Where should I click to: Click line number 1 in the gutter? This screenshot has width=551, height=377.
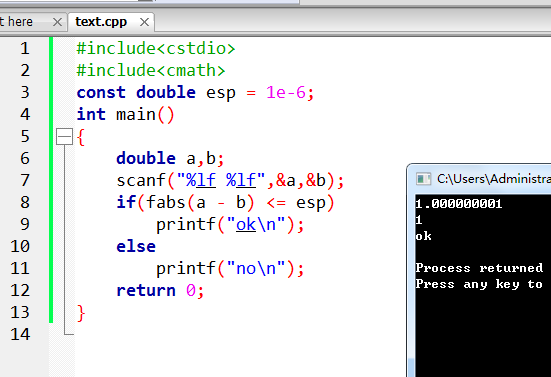[25, 48]
